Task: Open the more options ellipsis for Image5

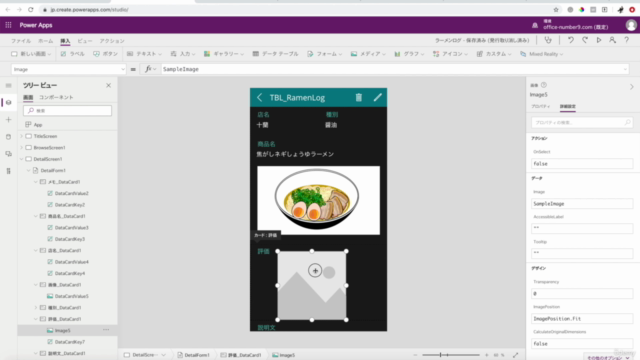Action: [x=106, y=330]
